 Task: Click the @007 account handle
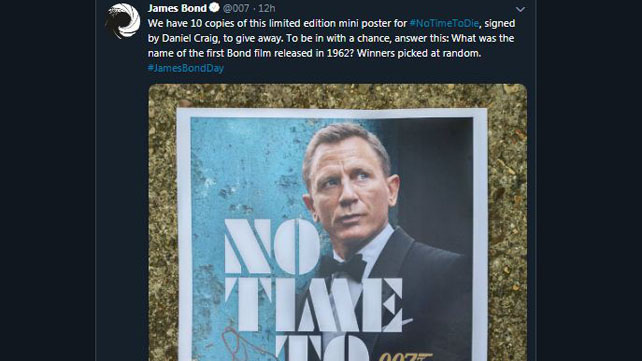[236, 8]
